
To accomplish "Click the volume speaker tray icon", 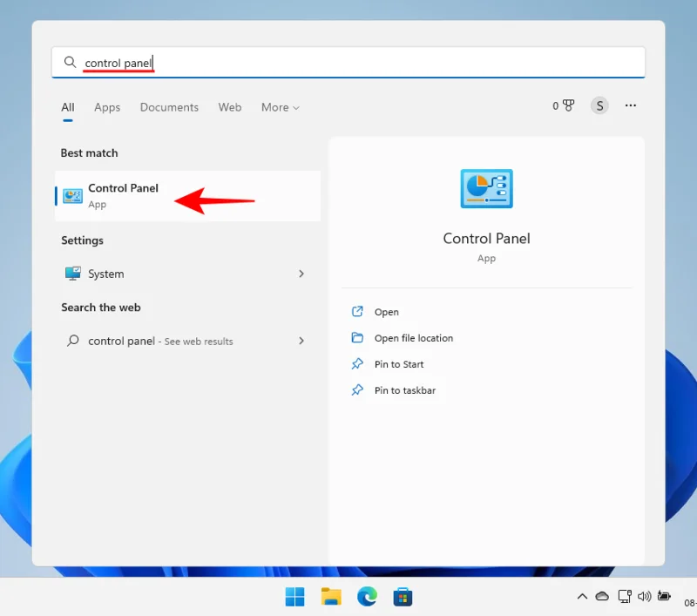I will [x=644, y=597].
